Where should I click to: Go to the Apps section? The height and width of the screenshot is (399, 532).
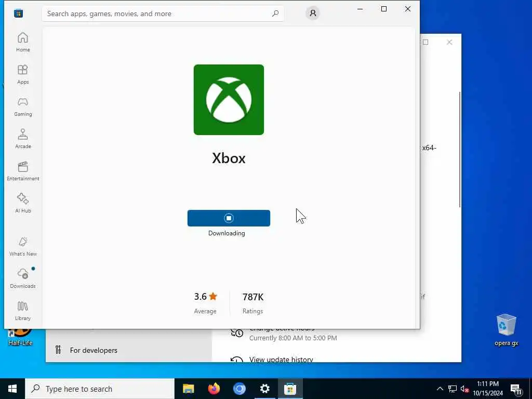tap(23, 74)
